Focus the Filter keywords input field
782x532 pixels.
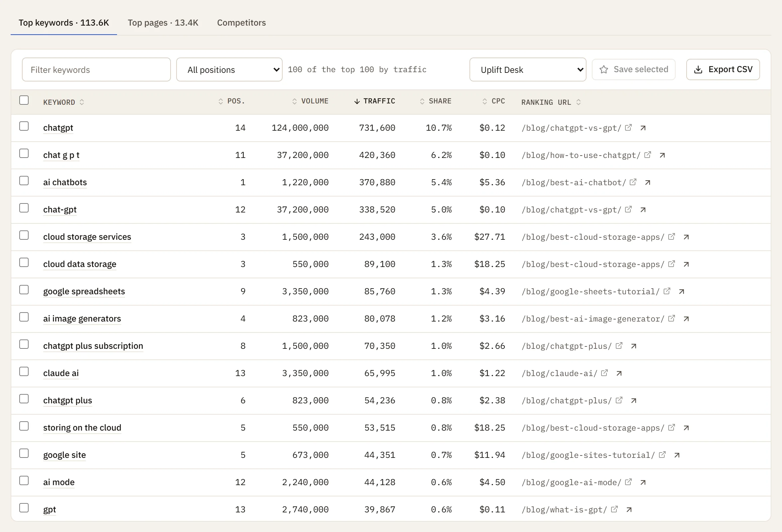pos(96,69)
